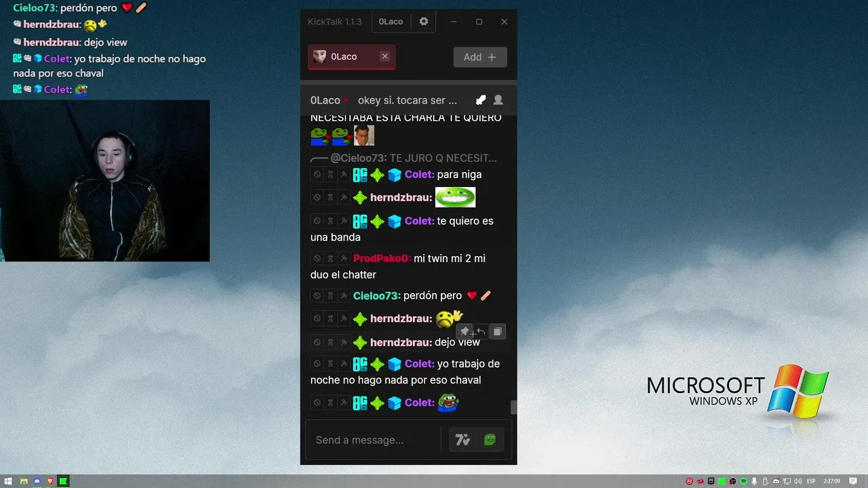Viewport: 868px width, 488px height.
Task: Timeout hourglass on Colet 'para niga' message
Action: coord(330,175)
